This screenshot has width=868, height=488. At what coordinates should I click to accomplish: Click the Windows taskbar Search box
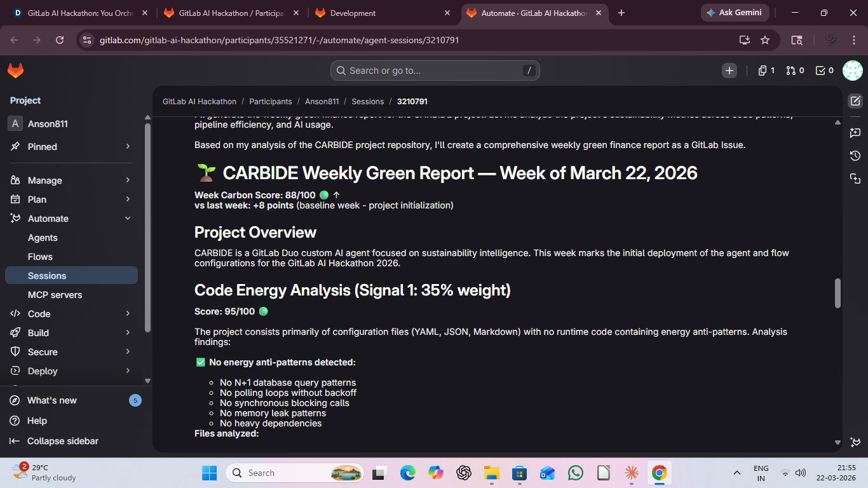pyautogui.click(x=295, y=473)
